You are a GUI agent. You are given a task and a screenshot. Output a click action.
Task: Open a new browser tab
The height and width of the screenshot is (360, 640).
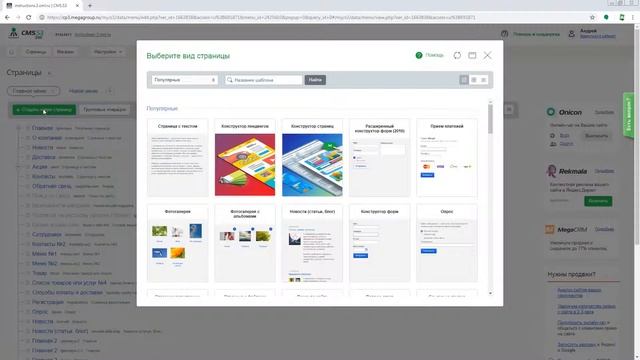(90, 6)
